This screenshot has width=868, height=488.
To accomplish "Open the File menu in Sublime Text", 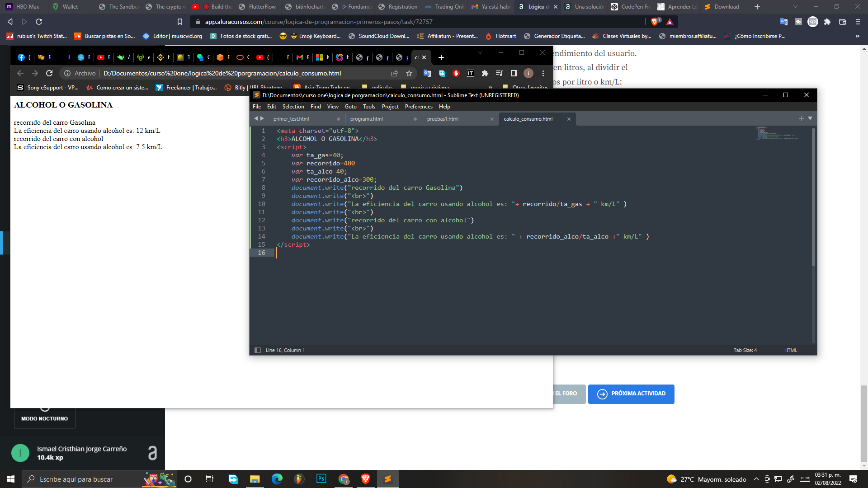I will (x=257, y=107).
